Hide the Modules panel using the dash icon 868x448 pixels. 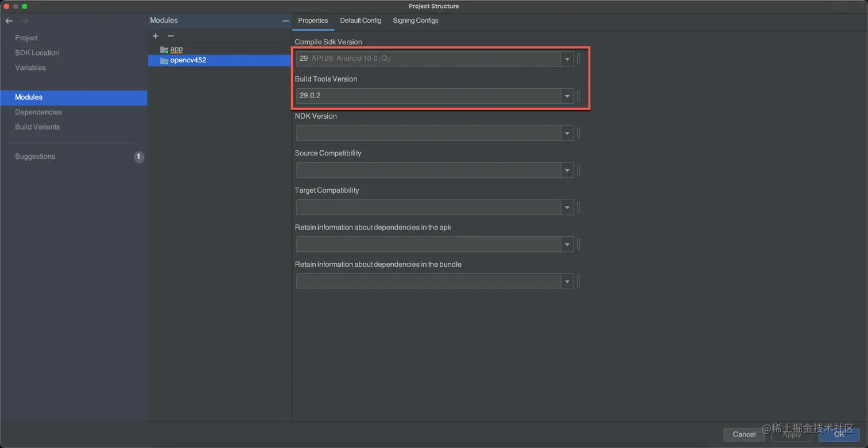coord(285,21)
